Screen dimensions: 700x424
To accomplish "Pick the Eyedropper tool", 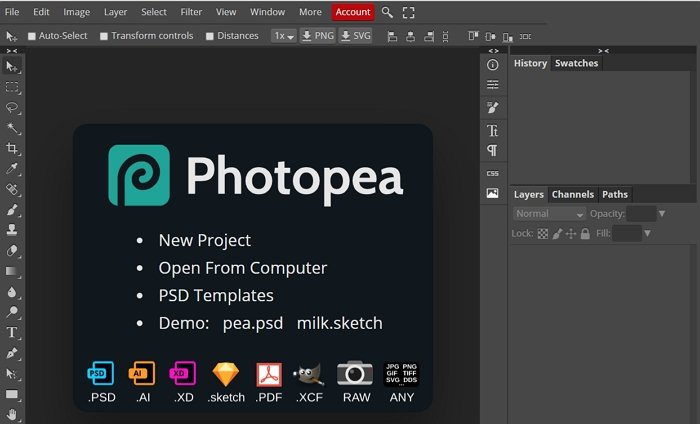I will (x=12, y=169).
